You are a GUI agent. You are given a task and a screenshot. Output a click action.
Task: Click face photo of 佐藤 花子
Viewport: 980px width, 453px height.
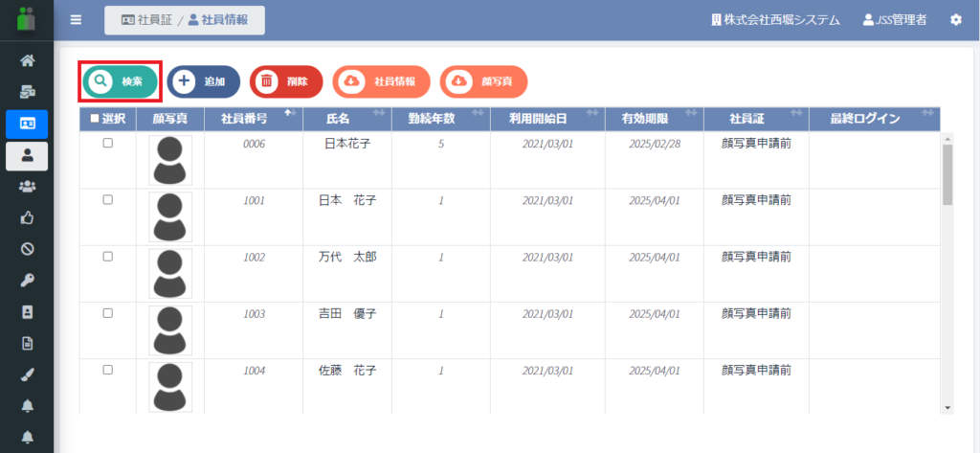170,387
